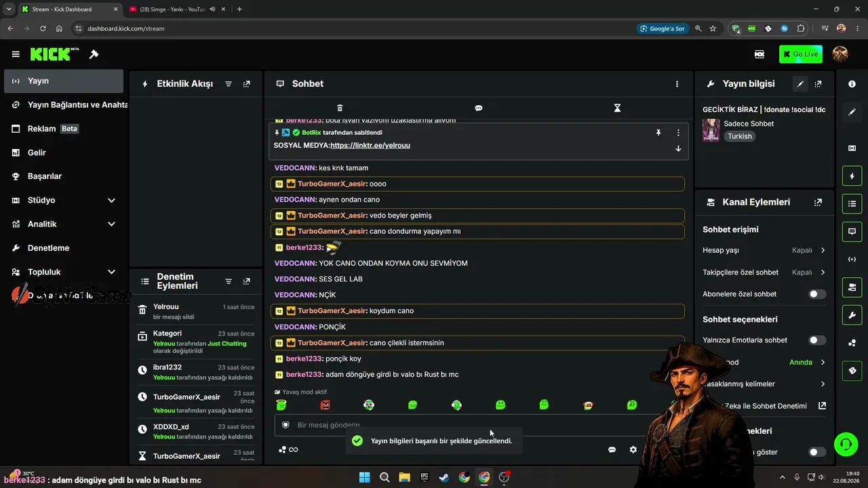This screenshot has height=488, width=868.
Task: Click the Kick logo
Action: [54, 54]
